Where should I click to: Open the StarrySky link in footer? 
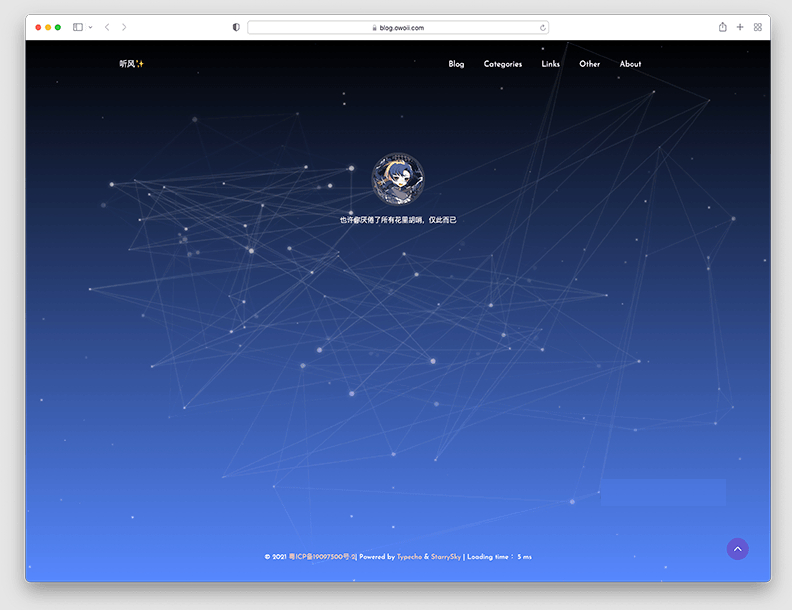(446, 556)
